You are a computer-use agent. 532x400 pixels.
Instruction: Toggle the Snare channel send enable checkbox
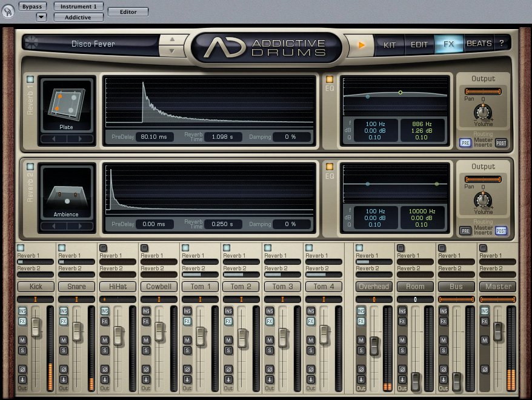point(62,248)
